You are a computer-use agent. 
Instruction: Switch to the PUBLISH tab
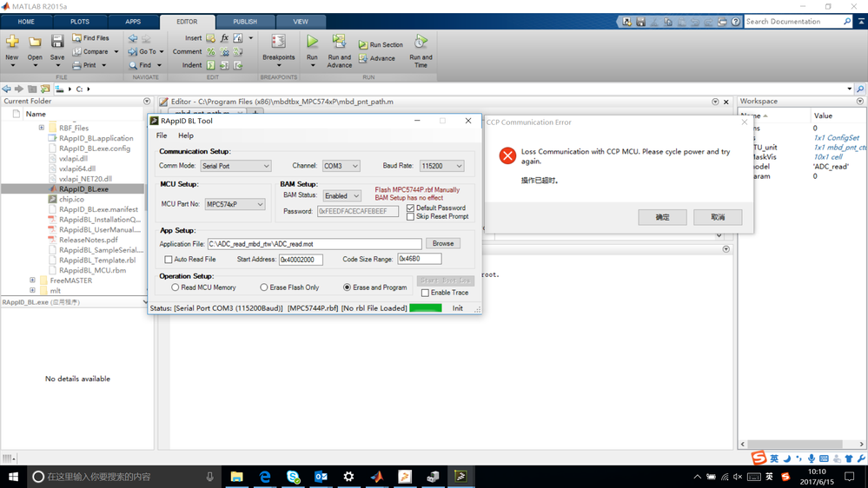(245, 22)
